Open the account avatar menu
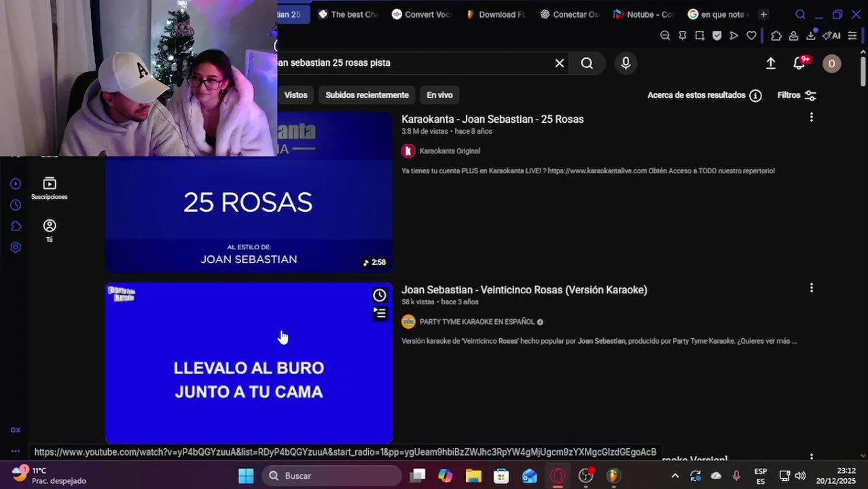This screenshot has height=489, width=868. coord(832,63)
